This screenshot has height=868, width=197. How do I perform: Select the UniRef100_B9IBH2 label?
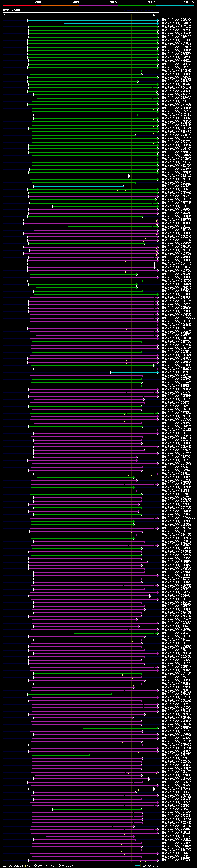[x=177, y=71]
